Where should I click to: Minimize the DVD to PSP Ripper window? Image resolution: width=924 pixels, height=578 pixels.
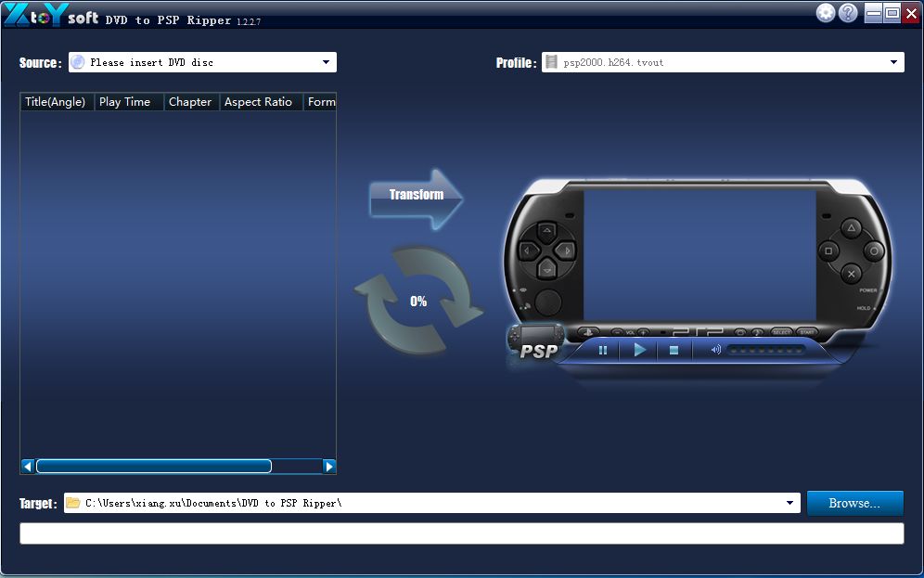click(874, 13)
